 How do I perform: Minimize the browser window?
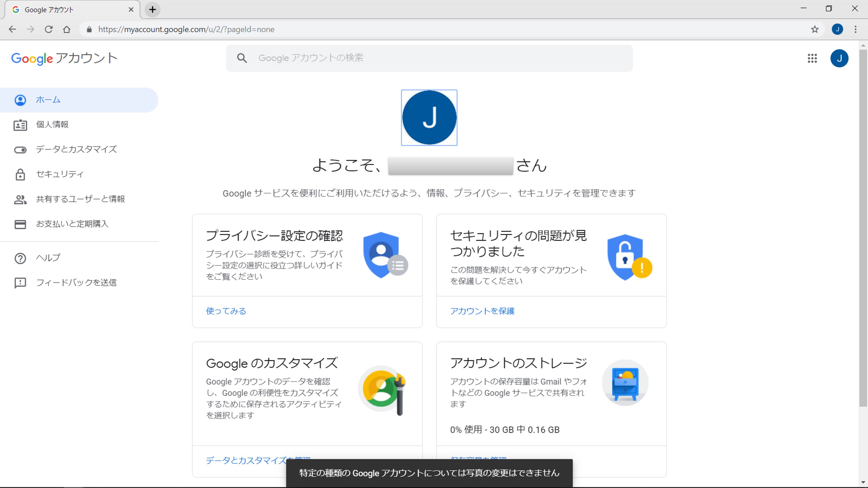[804, 8]
